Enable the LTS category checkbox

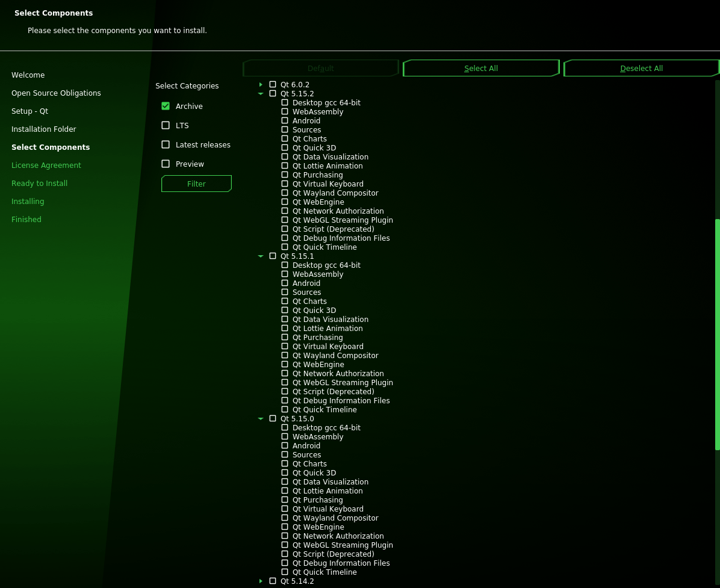coord(166,125)
